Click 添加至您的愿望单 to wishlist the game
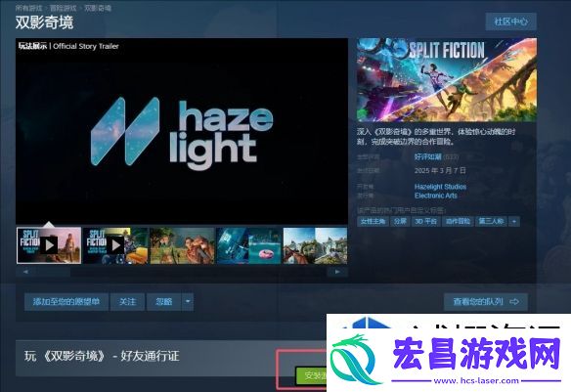 click(x=66, y=302)
